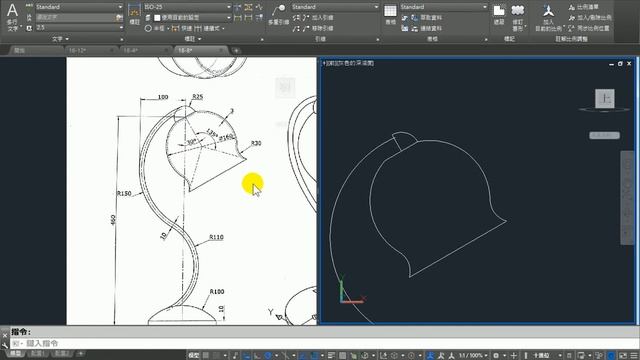Toggle clean screen icon in status bar
Screen dimensions: 640x360
click(623, 355)
